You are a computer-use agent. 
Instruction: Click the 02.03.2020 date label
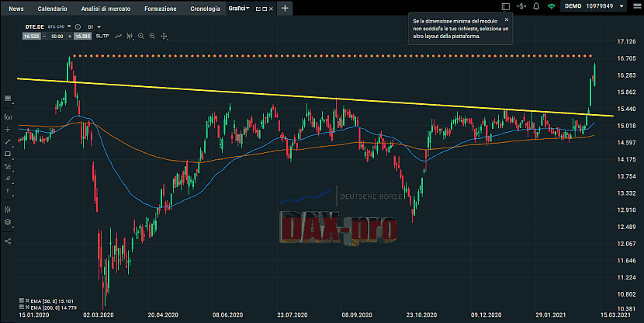click(x=99, y=314)
